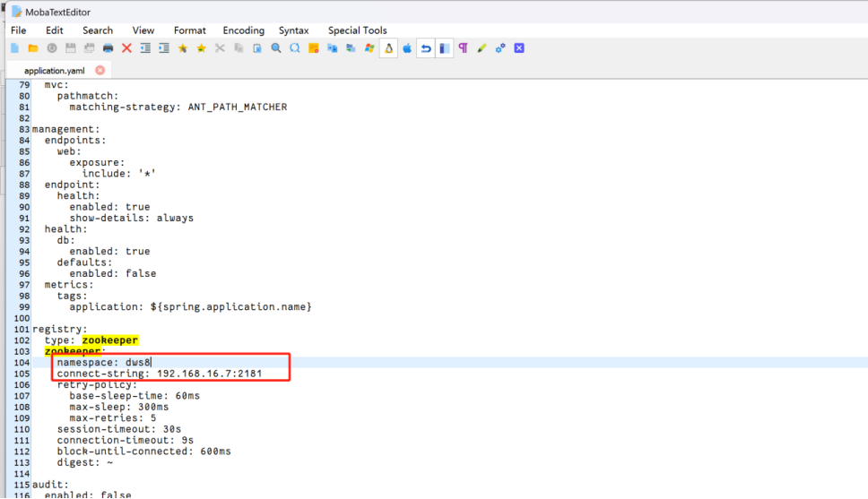The width and height of the screenshot is (868, 499).
Task: Click the scissors Cut icon
Action: tap(220, 48)
